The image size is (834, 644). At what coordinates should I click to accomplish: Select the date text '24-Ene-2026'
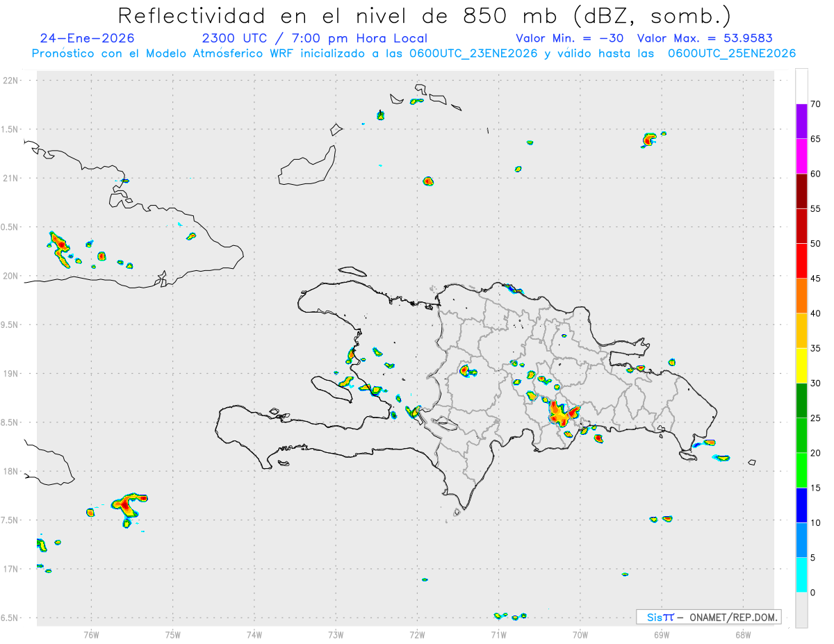[x=88, y=38]
